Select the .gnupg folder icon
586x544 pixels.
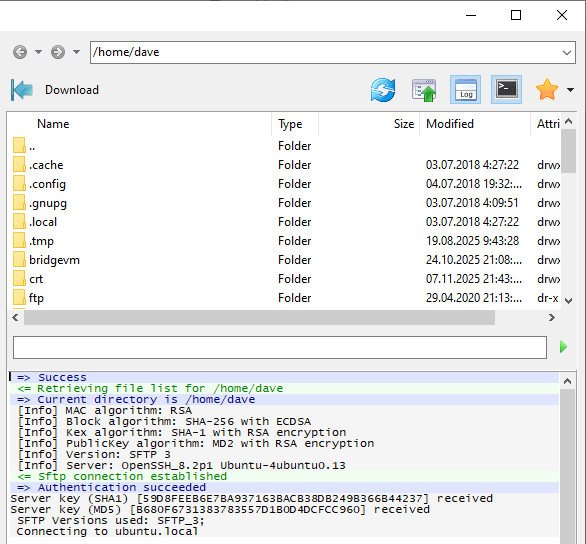19,203
